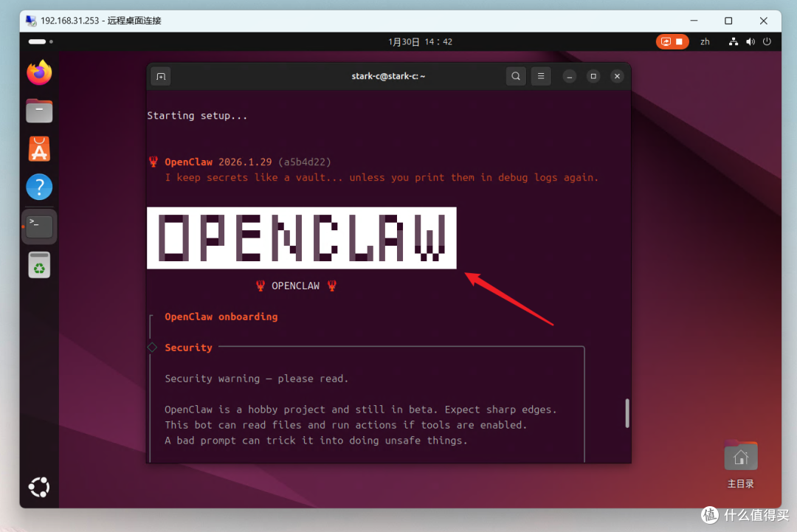Click the line starting 'OpenClaw is a hobby project'

click(x=360, y=410)
